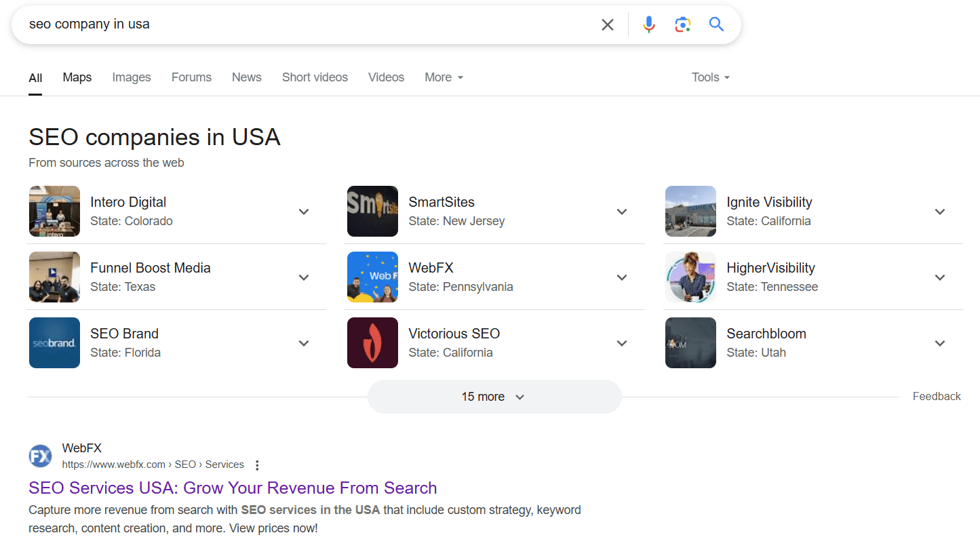Click the Feedback link
The height and width of the screenshot is (552, 980).
(x=937, y=397)
